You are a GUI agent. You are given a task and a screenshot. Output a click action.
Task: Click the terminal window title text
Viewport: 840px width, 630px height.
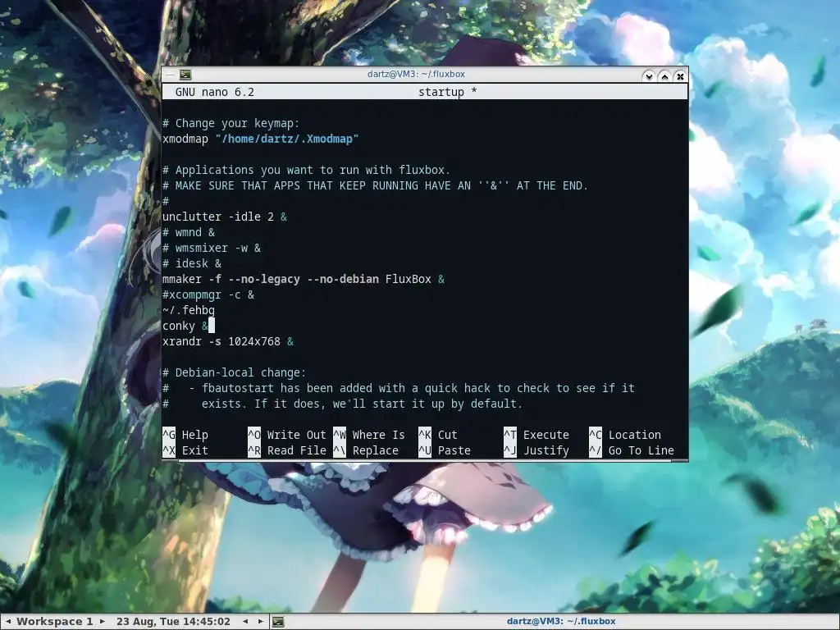416,74
